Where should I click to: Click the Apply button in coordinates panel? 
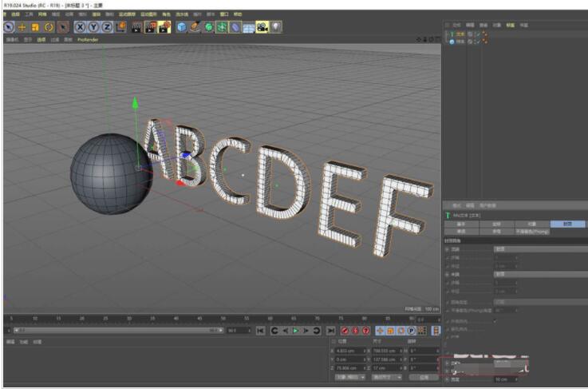(424, 377)
